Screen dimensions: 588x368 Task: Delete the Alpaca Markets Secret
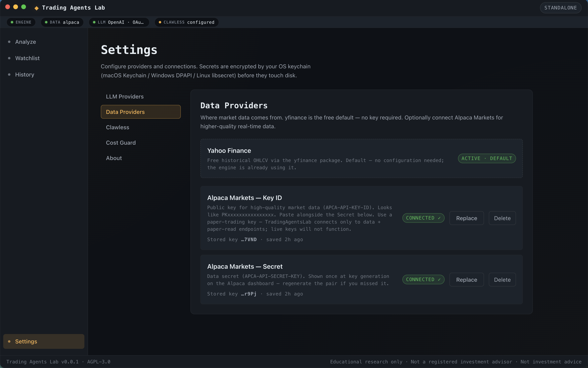pos(502,280)
